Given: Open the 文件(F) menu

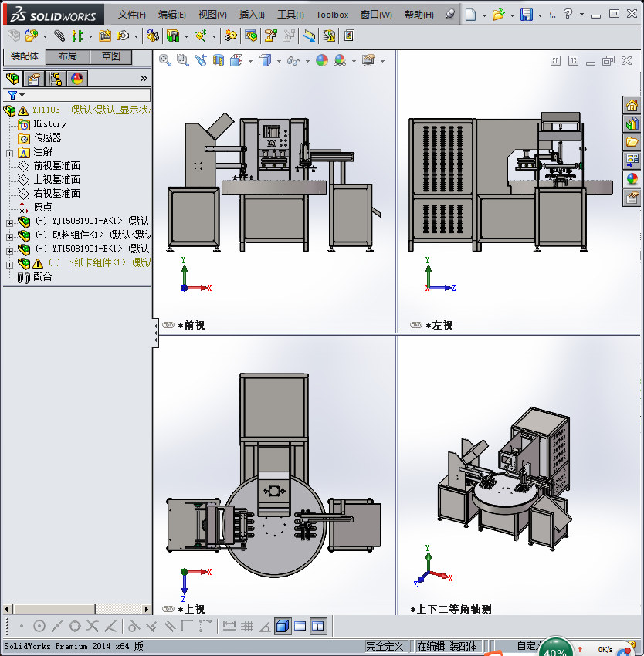Looking at the screenshot, I should (x=132, y=15).
